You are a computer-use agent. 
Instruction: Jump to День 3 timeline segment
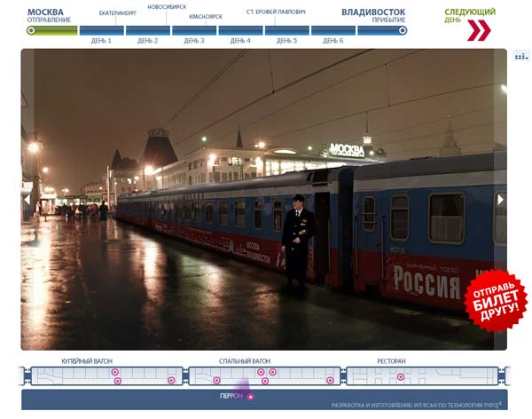[x=194, y=30]
